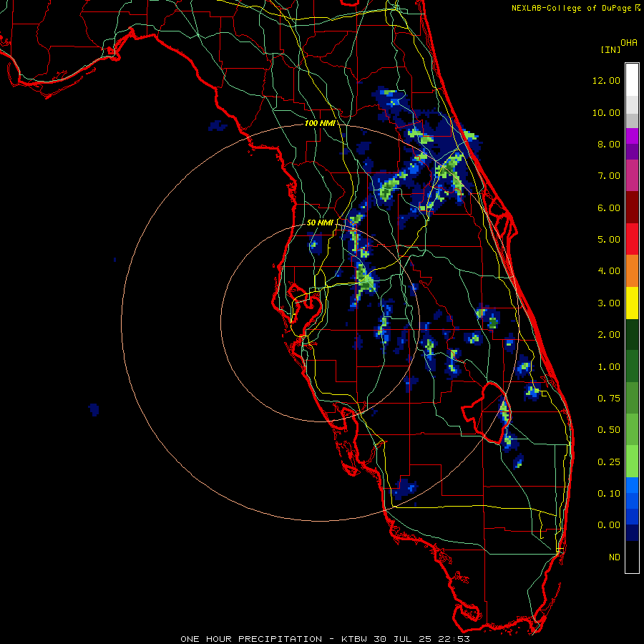Screen dimensions: 644x644
Task: Click the yellow legend color band
Action: coord(632,303)
